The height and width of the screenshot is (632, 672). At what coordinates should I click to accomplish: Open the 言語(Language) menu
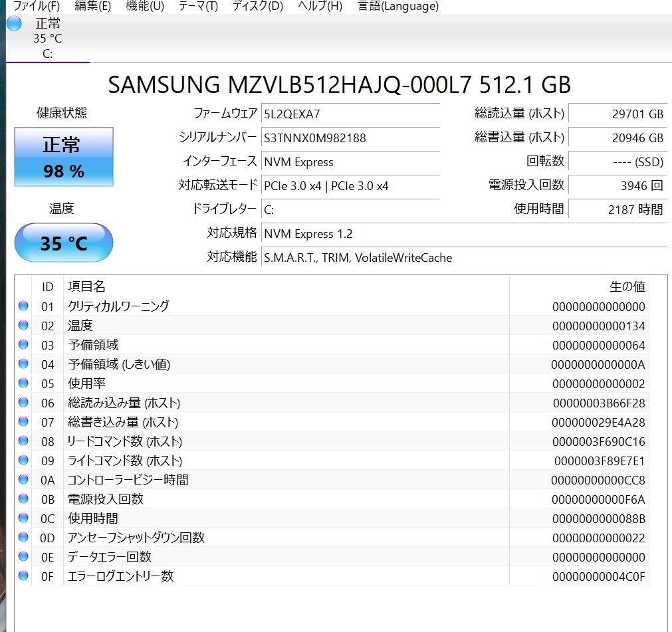point(398,6)
